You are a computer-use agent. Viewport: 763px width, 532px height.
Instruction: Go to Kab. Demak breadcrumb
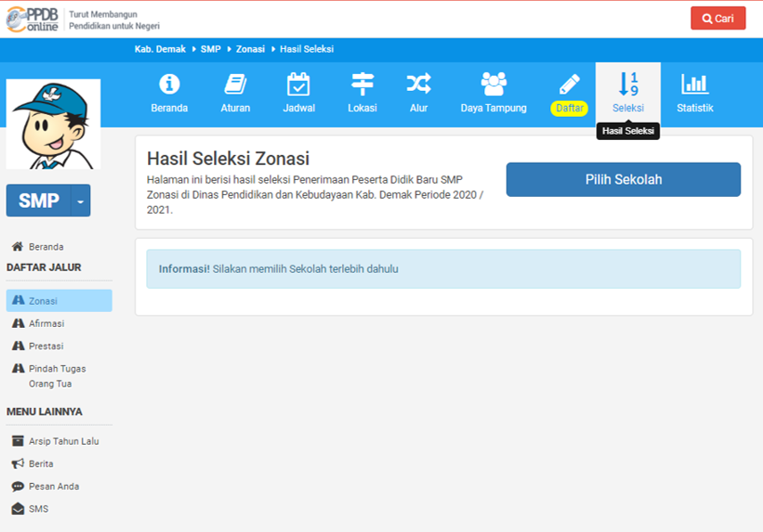[160, 49]
